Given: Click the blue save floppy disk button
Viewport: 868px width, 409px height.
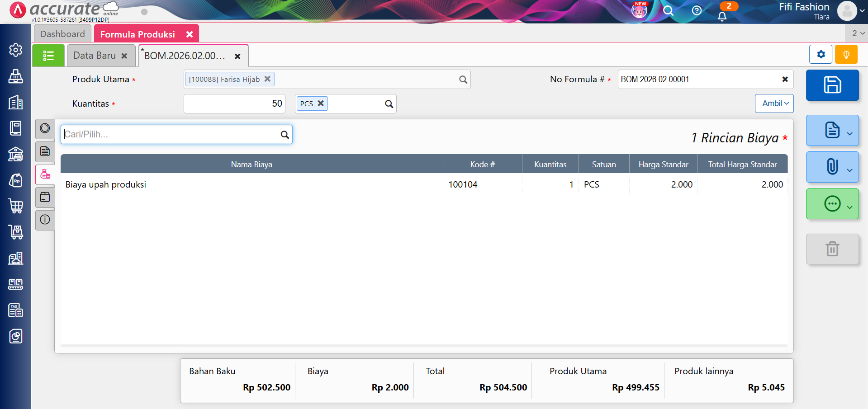Looking at the screenshot, I should point(832,85).
